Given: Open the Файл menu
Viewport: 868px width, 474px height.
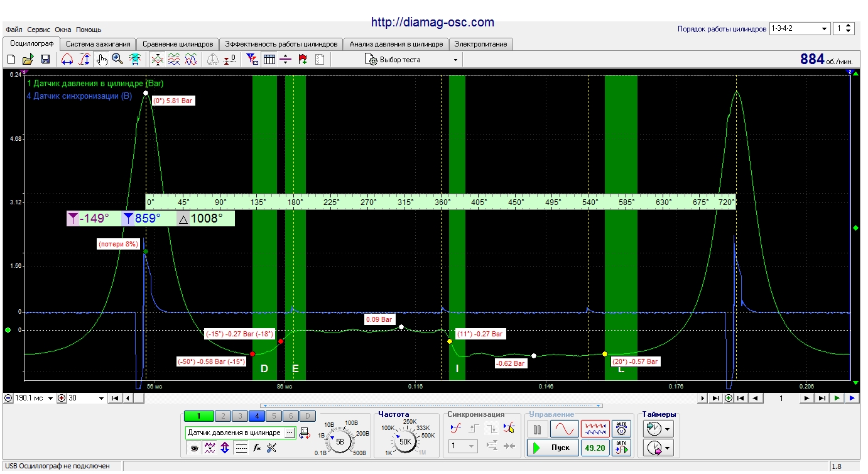Looking at the screenshot, I should click(x=14, y=30).
